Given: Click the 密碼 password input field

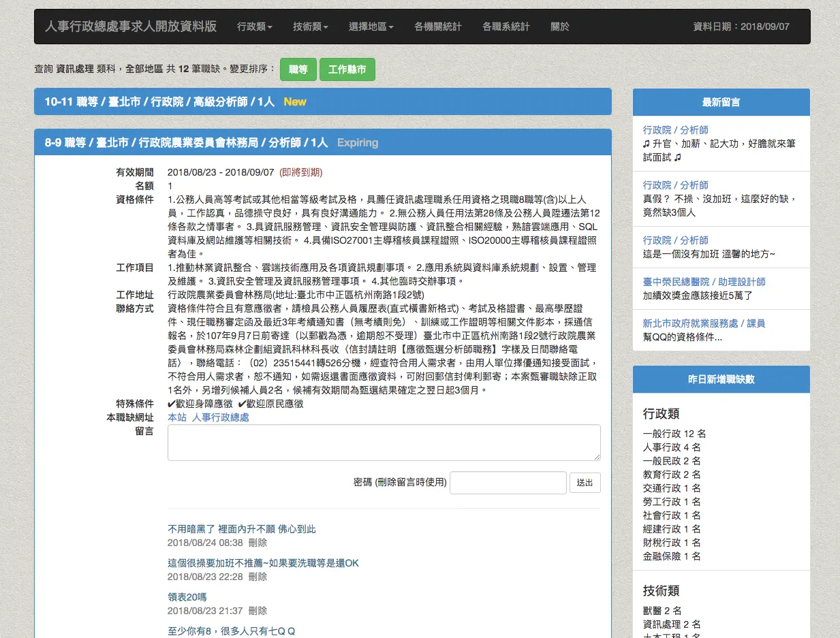Looking at the screenshot, I should point(508,482).
